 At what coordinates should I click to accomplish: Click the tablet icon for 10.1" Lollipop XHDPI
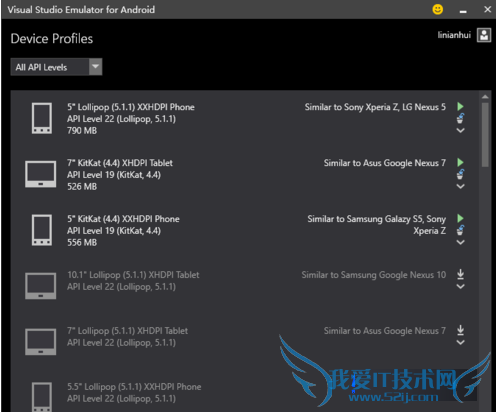tap(41, 286)
